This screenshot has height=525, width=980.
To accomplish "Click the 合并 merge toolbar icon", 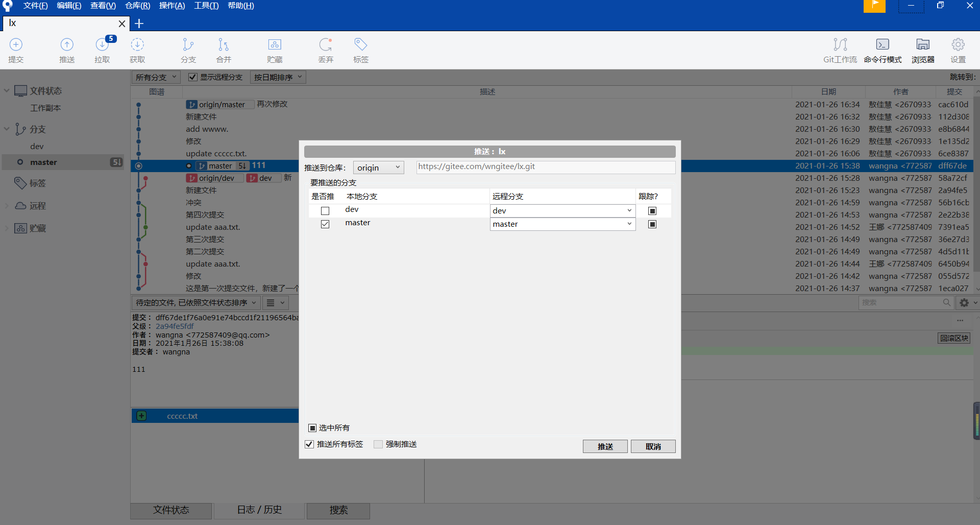I will 224,44.
